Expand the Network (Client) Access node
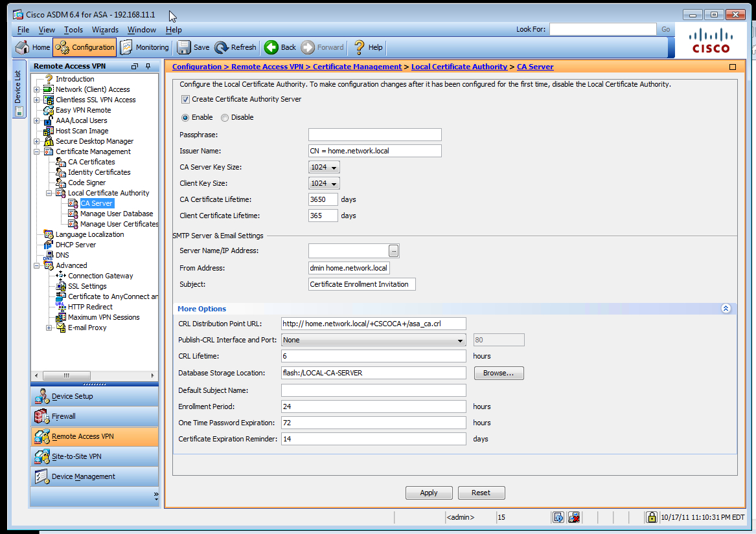The width and height of the screenshot is (756, 534). pos(37,89)
